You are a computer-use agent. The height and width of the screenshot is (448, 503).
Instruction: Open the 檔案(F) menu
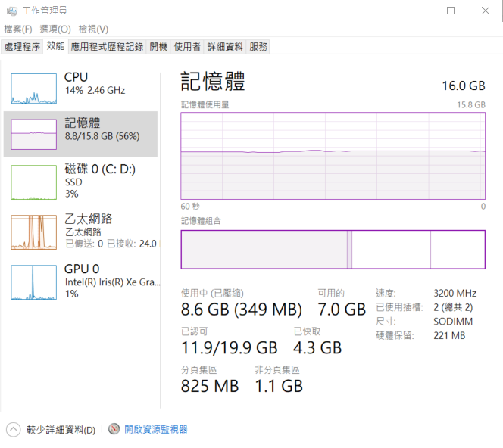coord(18,30)
